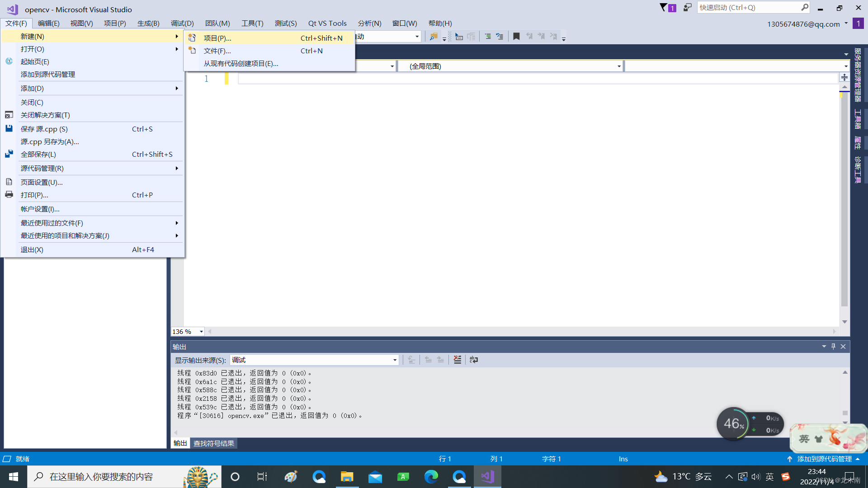This screenshot has width=868, height=488.
Task: Expand the 全局范围 scope dropdown
Action: [x=619, y=66]
